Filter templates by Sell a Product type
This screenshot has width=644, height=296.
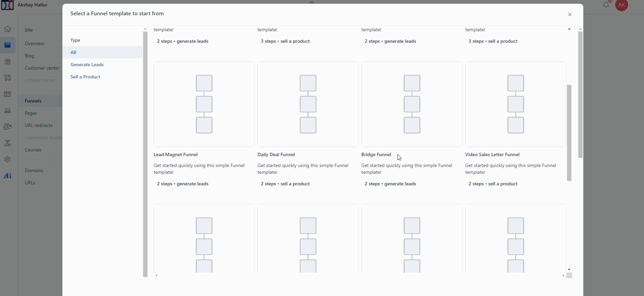tap(85, 77)
